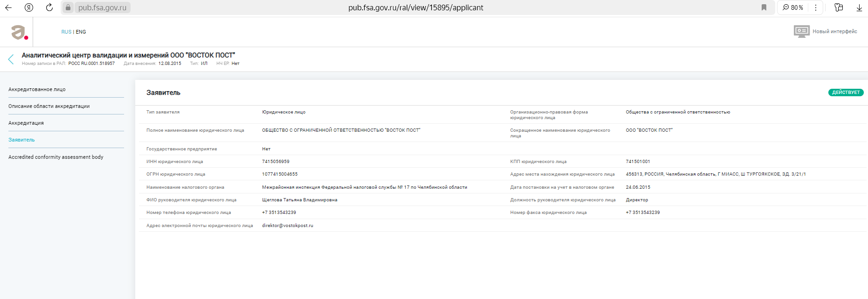Switch language to RUS

[66, 32]
